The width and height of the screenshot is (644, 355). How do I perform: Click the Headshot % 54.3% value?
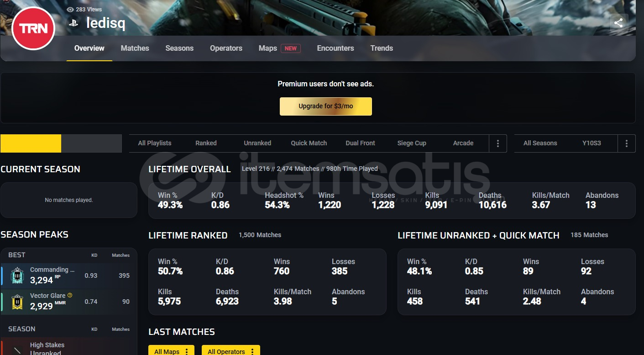(277, 205)
